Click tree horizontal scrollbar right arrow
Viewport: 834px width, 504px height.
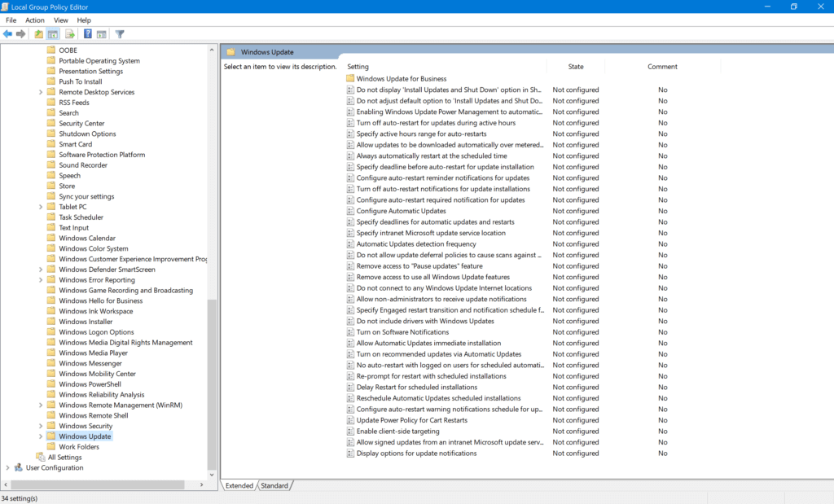coord(202,484)
